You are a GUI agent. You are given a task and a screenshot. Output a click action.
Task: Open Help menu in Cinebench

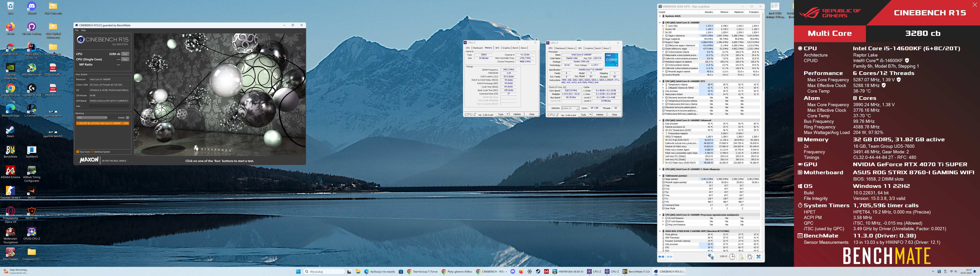click(x=83, y=30)
